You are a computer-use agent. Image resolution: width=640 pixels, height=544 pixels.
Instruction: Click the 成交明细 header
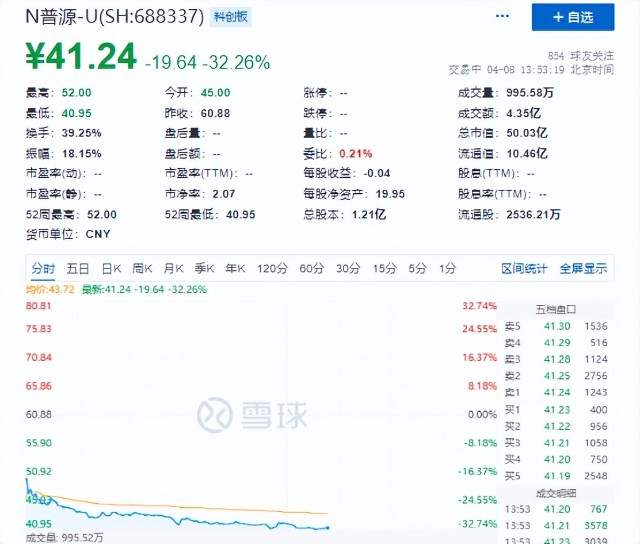click(556, 493)
